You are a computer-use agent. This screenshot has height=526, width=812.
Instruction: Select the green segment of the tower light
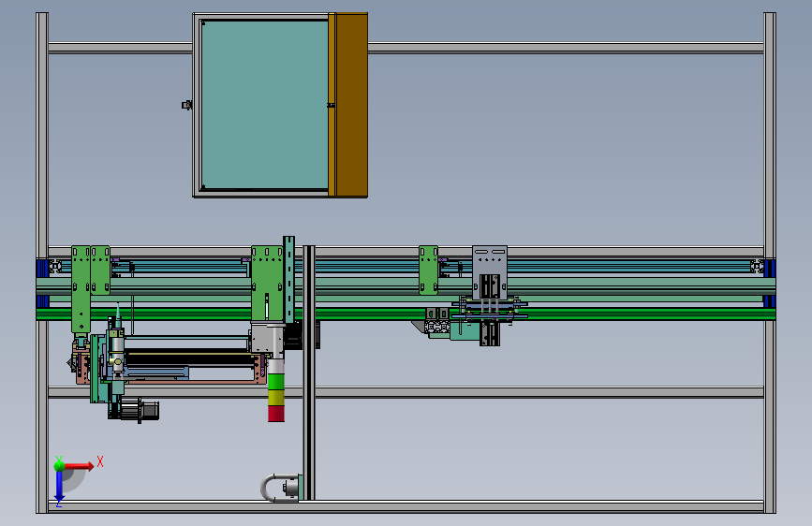(x=276, y=383)
